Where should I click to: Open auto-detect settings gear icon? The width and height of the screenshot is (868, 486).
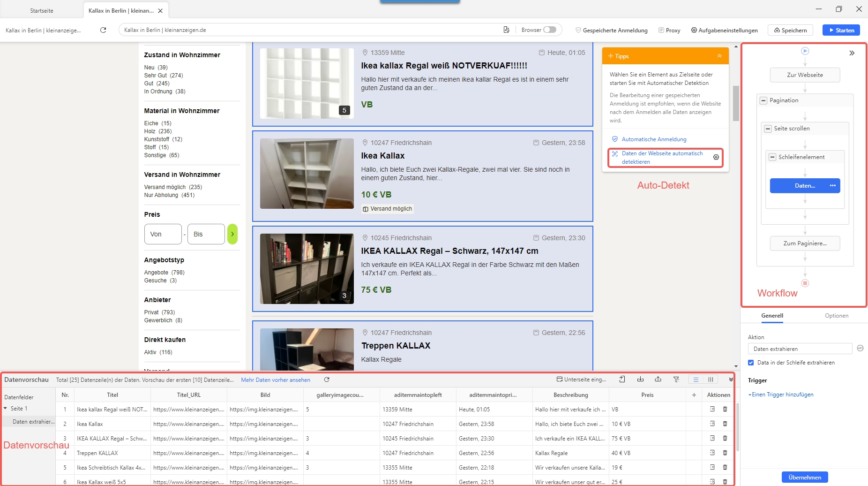pyautogui.click(x=716, y=158)
